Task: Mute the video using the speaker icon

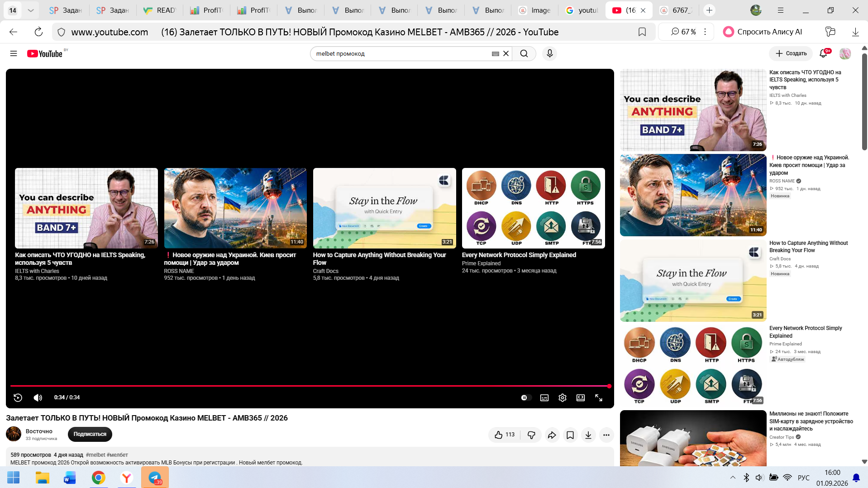Action: coord(38,397)
